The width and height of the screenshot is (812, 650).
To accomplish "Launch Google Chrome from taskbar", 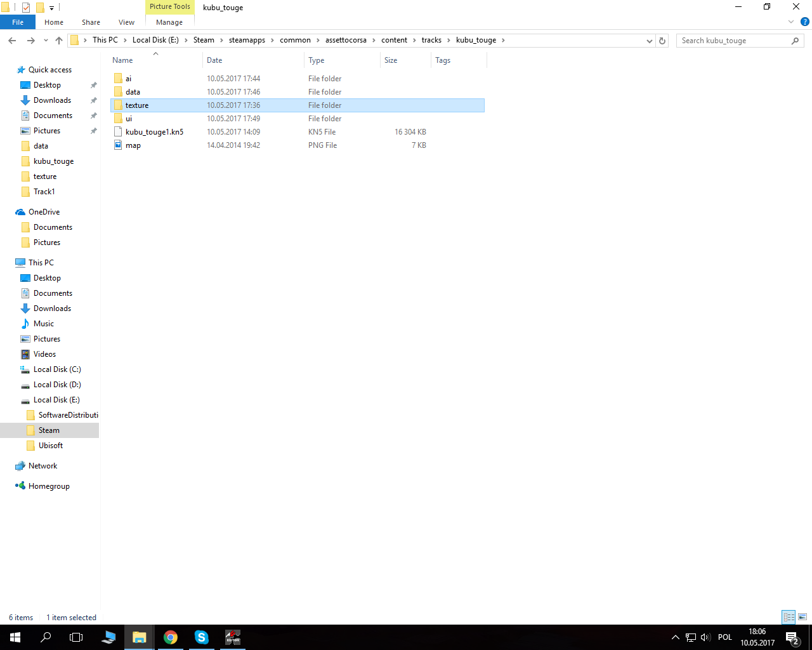I will (171, 637).
